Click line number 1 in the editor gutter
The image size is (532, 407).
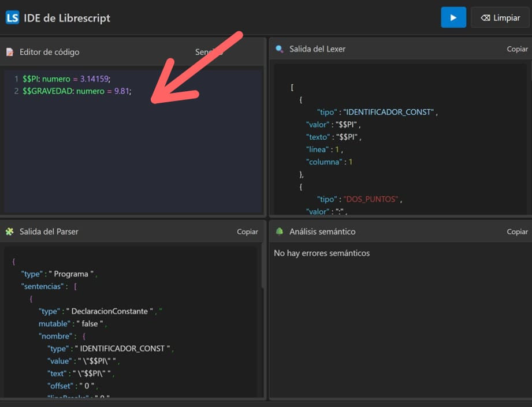point(16,79)
